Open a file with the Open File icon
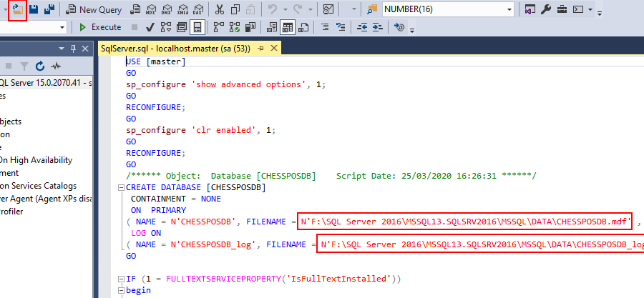Viewport: 644px width, 298px height. click(x=17, y=9)
